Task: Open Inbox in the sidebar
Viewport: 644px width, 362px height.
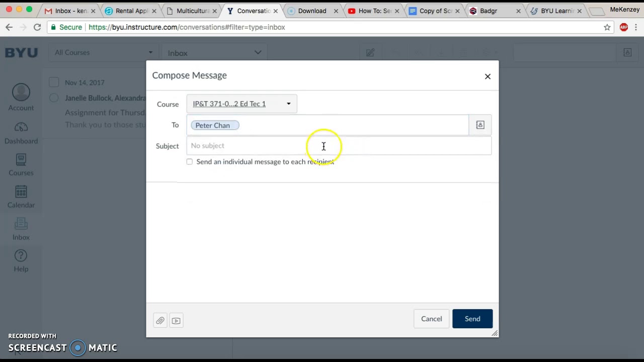Action: pos(21,229)
